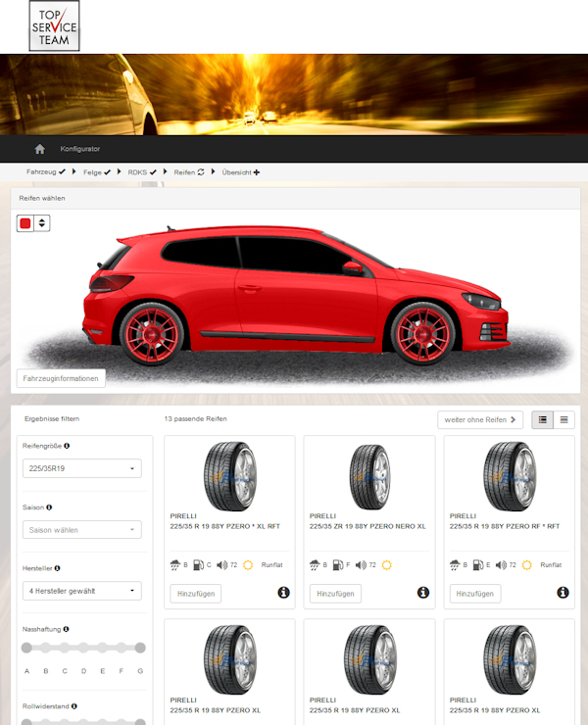Open Reifengröße dropdown 225/35R19

(x=82, y=468)
